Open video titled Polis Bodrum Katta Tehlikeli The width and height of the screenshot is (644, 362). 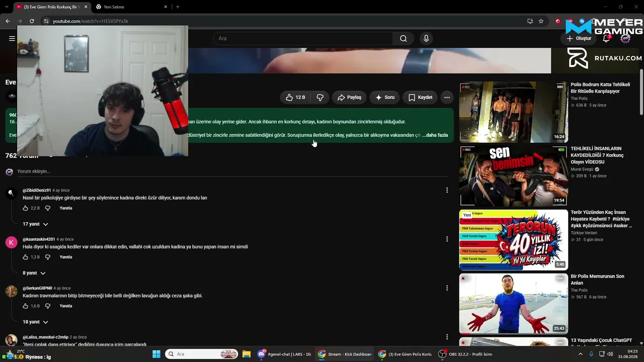[x=600, y=87]
